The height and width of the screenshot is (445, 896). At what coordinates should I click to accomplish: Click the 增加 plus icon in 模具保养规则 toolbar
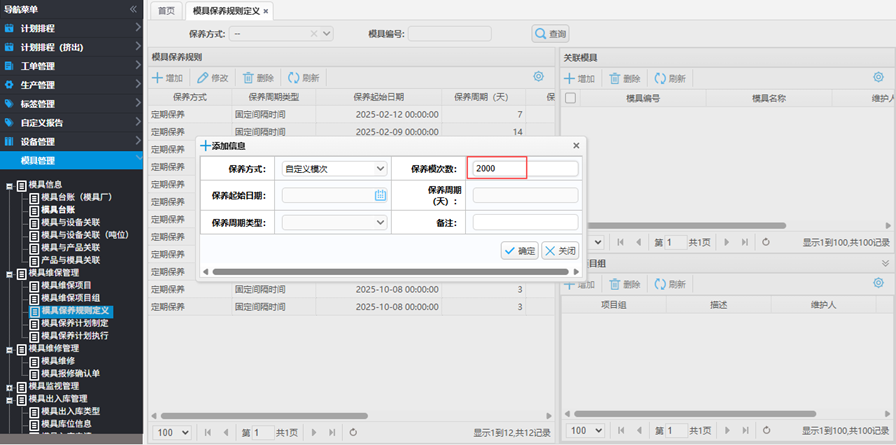click(x=158, y=78)
